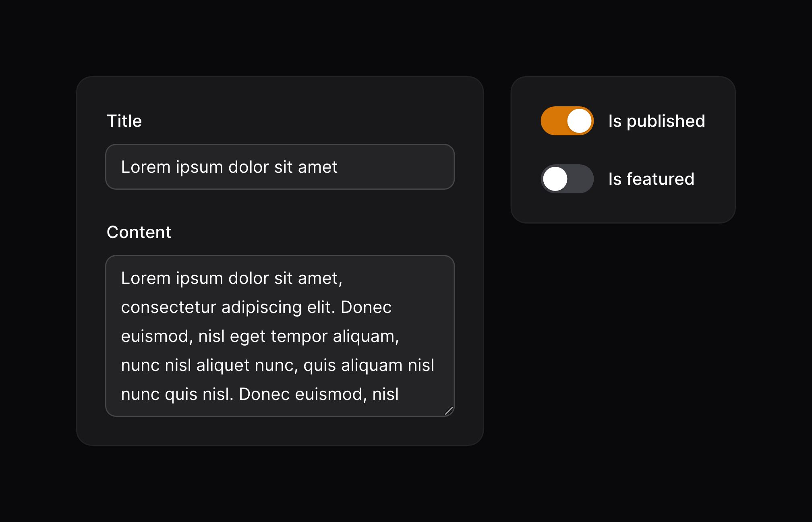Click the gray track of featured switch
Image resolution: width=812 pixels, height=522 pixels.
[581, 179]
